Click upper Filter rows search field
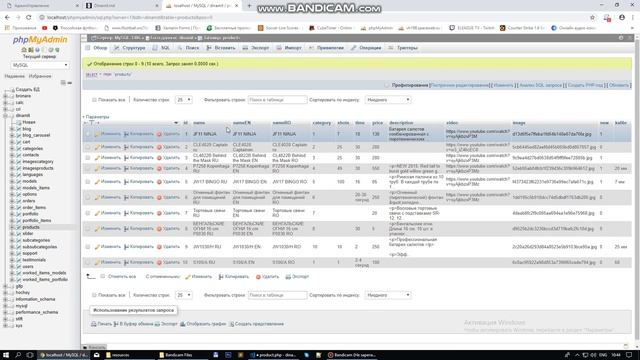This screenshot has height=360, width=640. tap(277, 100)
